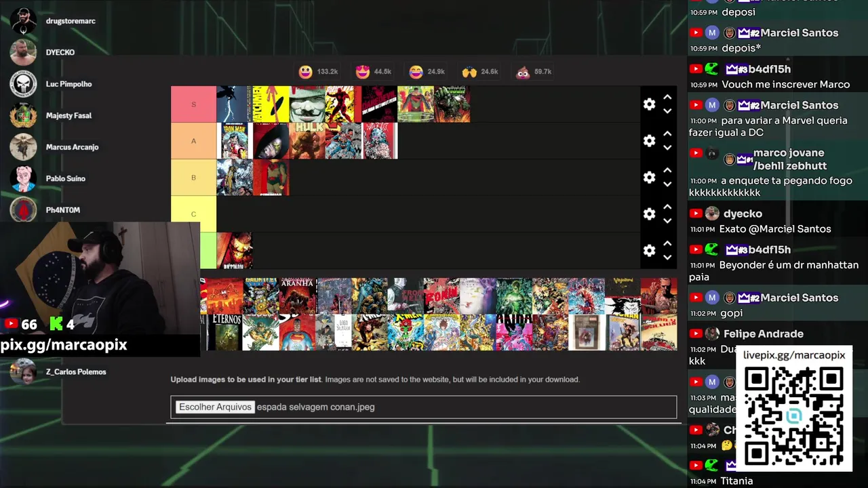
Task: Select the V for Vendetta mask cover in S tier
Action: [x=307, y=104]
